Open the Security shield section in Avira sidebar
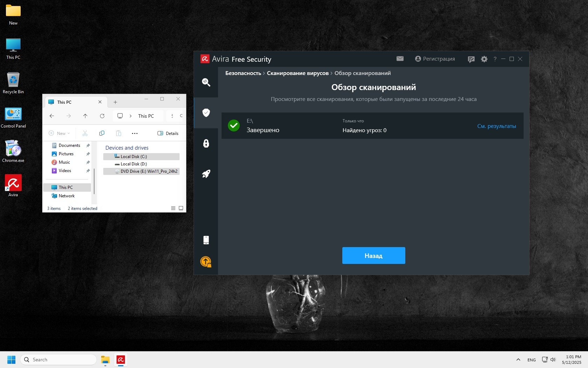The height and width of the screenshot is (368, 588). pyautogui.click(x=206, y=113)
